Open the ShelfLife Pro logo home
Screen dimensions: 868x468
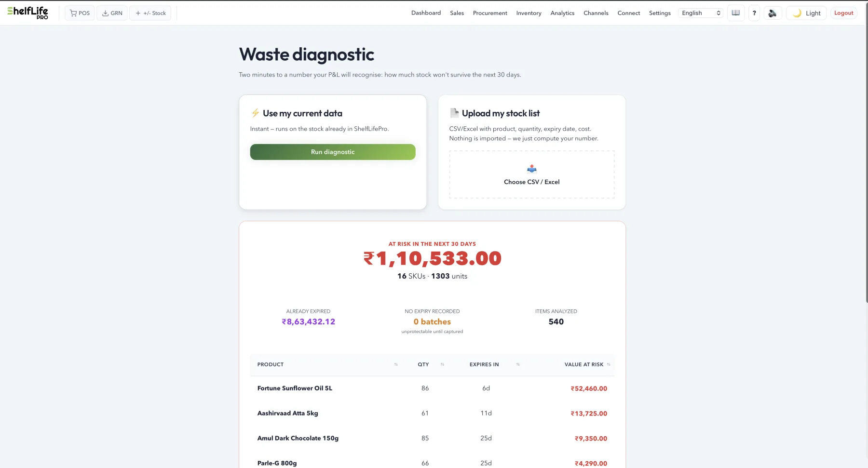(x=27, y=13)
